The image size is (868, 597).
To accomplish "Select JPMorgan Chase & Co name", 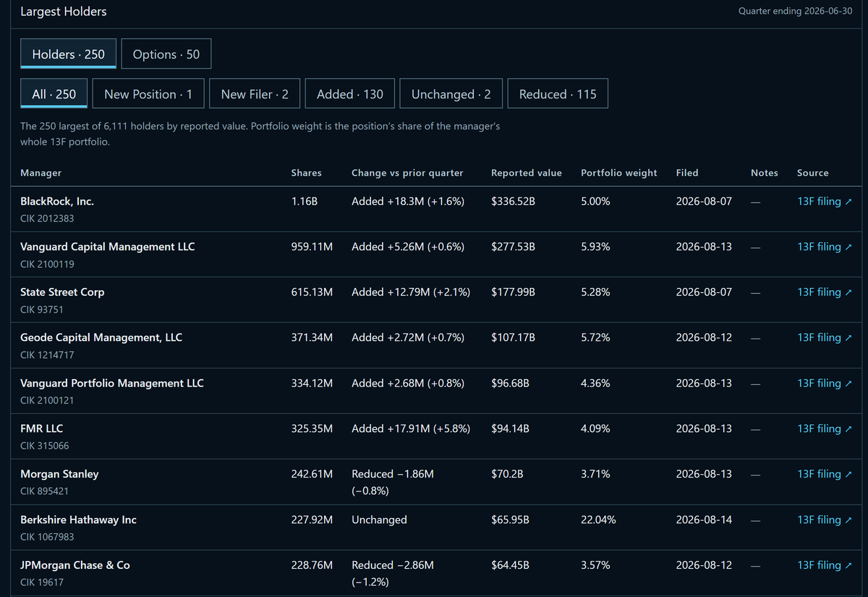I will (75, 565).
